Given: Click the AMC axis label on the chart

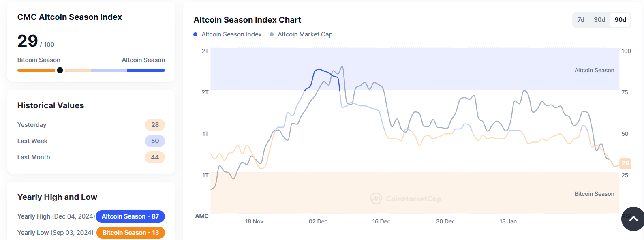Looking at the screenshot, I should (x=202, y=216).
